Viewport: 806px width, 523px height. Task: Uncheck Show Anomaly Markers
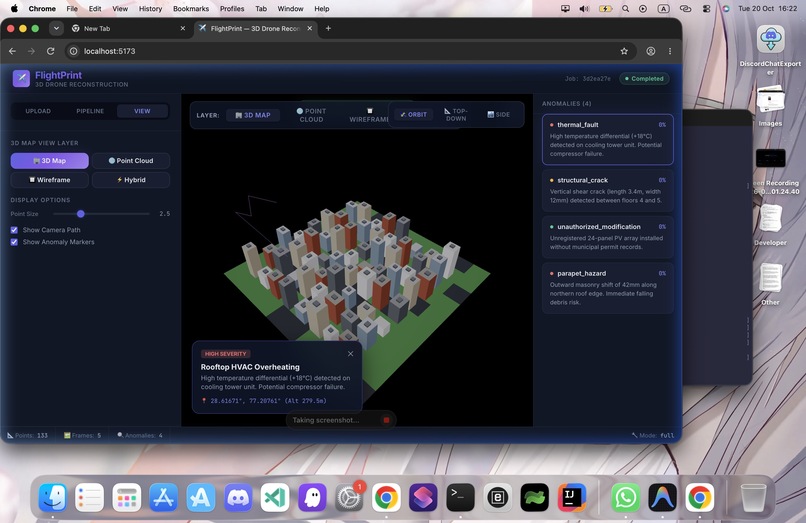14,242
